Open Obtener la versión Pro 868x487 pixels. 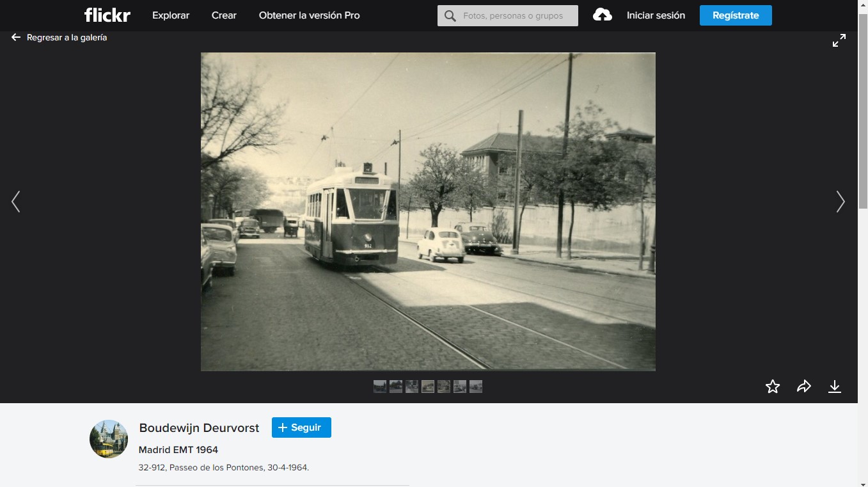(310, 15)
